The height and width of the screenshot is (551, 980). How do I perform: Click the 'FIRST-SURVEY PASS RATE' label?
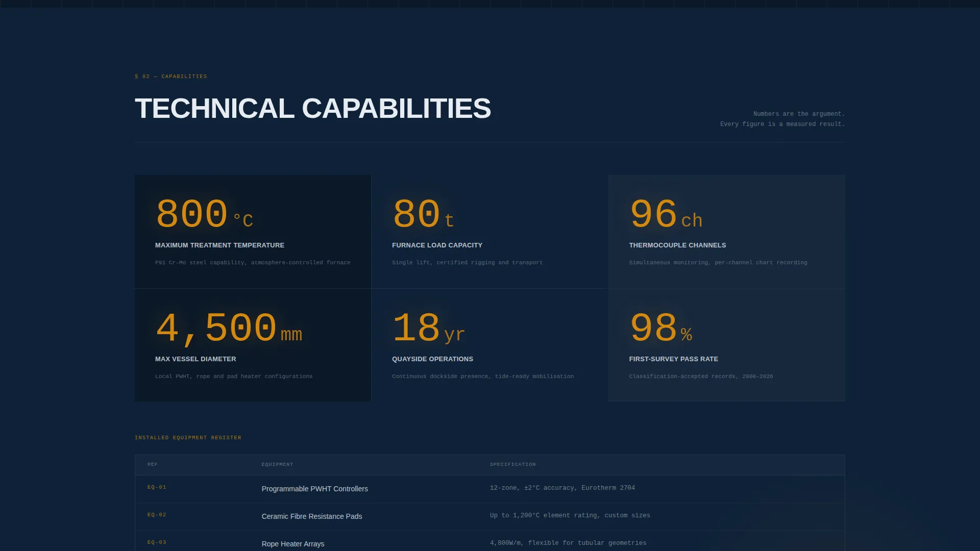point(673,359)
